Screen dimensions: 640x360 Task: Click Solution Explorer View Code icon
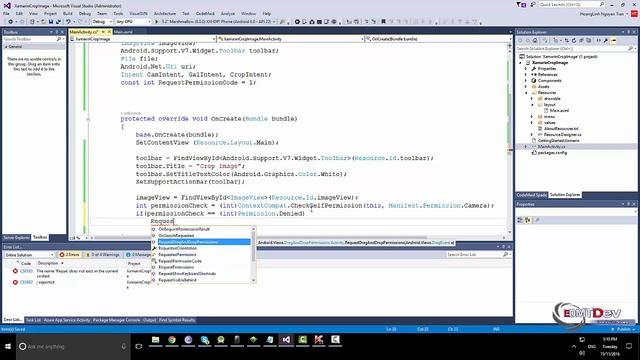point(599,40)
